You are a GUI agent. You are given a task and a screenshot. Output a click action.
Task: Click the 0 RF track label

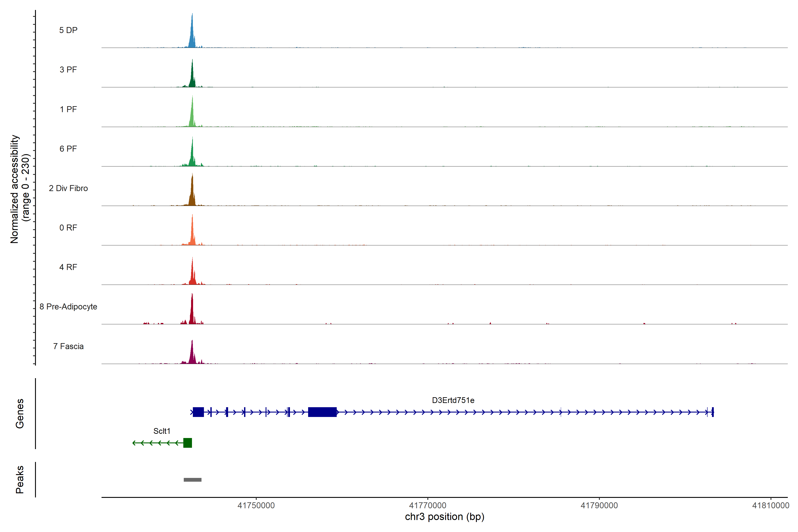pyautogui.click(x=68, y=228)
